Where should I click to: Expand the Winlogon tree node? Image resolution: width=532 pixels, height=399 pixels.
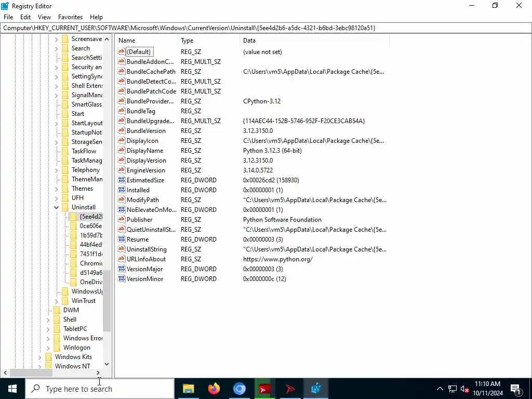tap(48, 348)
